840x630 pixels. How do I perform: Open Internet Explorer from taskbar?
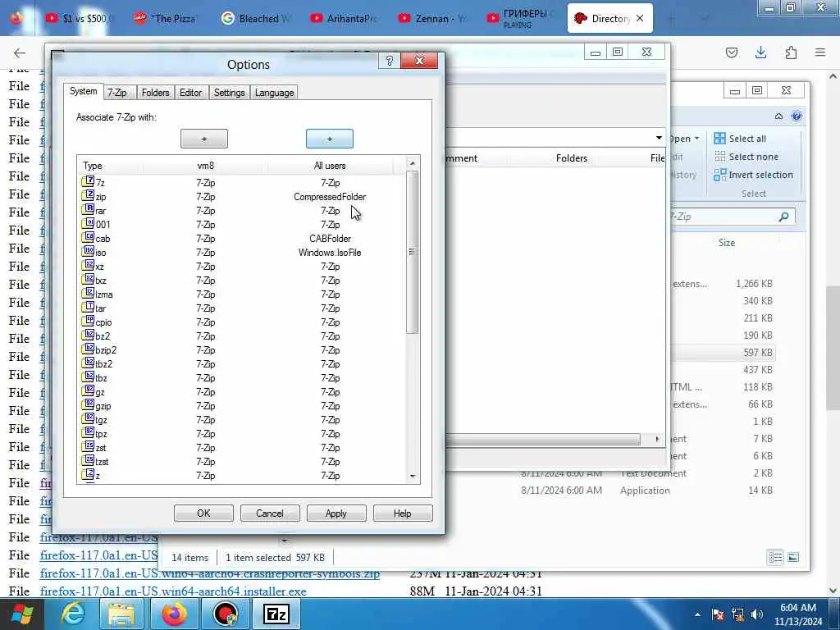click(x=72, y=614)
